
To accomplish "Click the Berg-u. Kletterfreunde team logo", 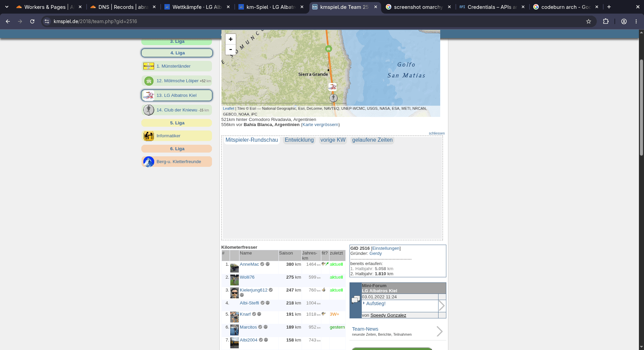I will click(149, 162).
